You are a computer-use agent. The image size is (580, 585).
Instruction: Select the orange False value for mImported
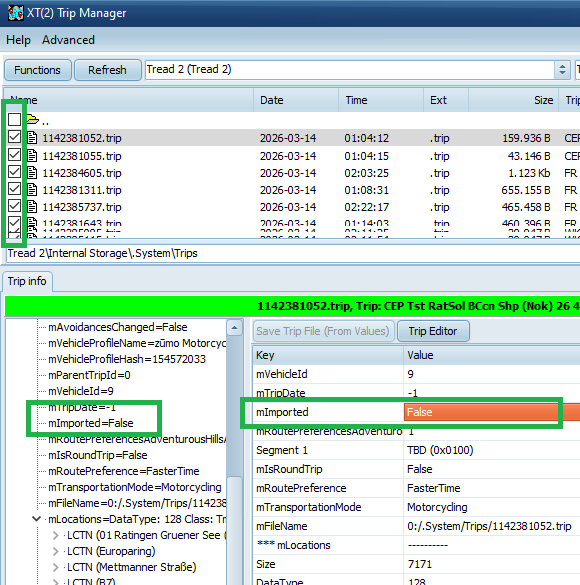(492, 412)
